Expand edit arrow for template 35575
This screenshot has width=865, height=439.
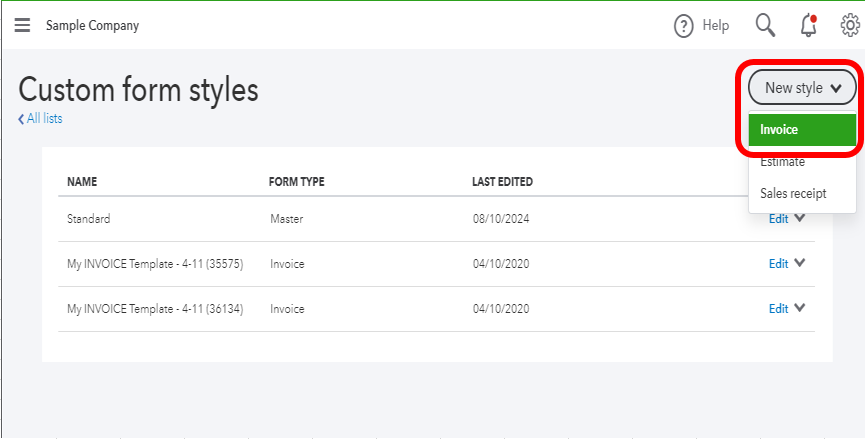(800, 264)
